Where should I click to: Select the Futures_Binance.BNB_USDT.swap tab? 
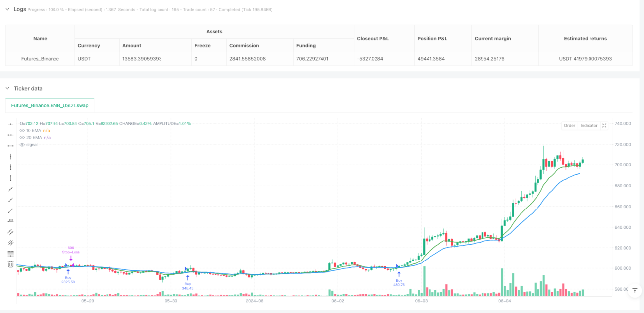(x=50, y=105)
